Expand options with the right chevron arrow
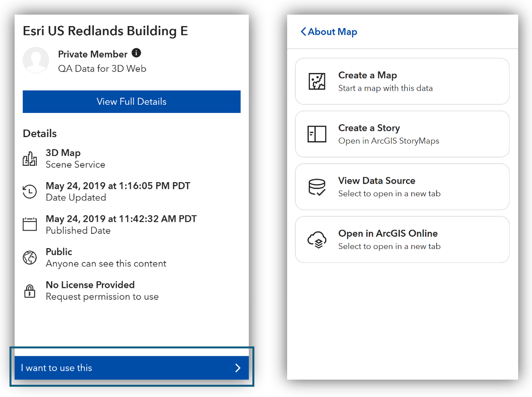 click(238, 368)
